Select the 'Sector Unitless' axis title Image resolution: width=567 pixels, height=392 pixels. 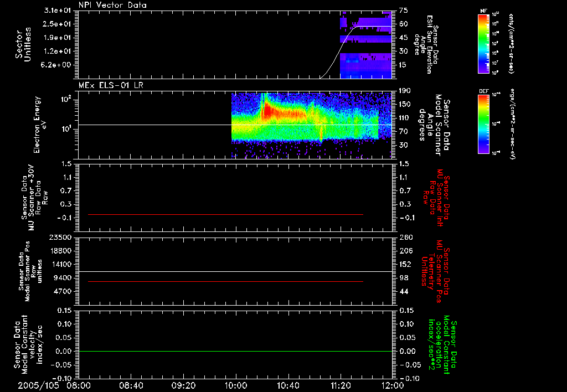(23, 44)
